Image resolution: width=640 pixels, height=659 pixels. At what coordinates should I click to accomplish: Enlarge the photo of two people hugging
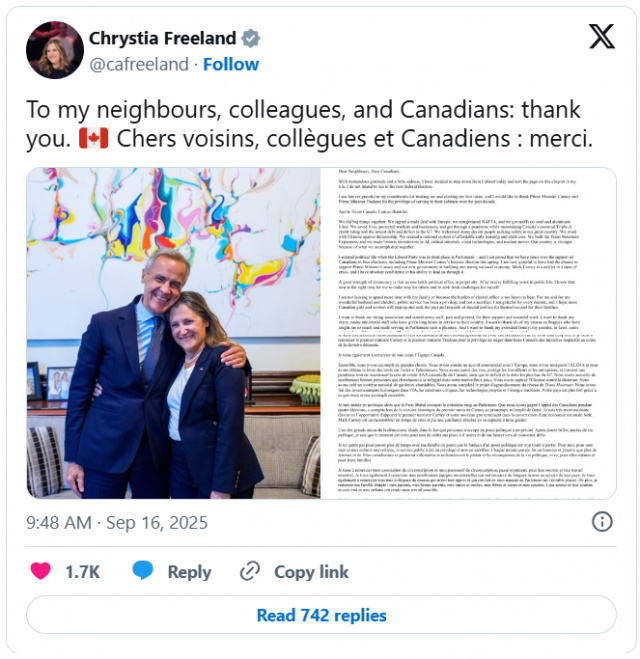coord(174,333)
